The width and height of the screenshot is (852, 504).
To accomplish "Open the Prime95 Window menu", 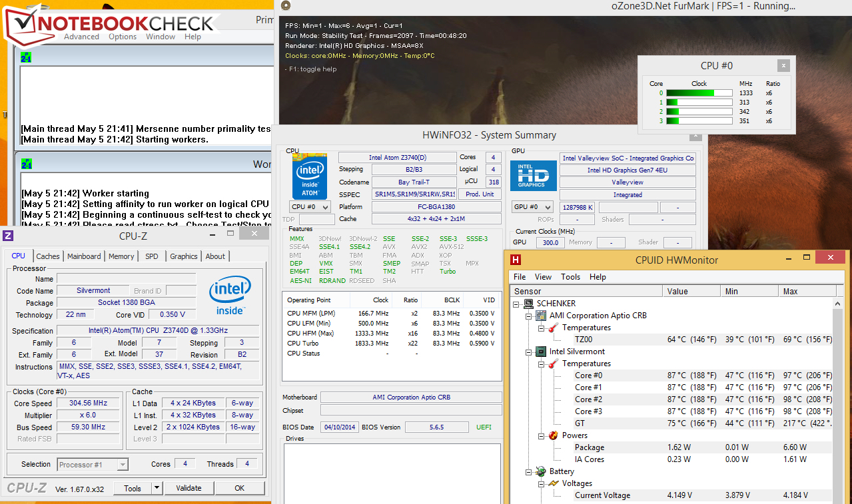I will [161, 37].
